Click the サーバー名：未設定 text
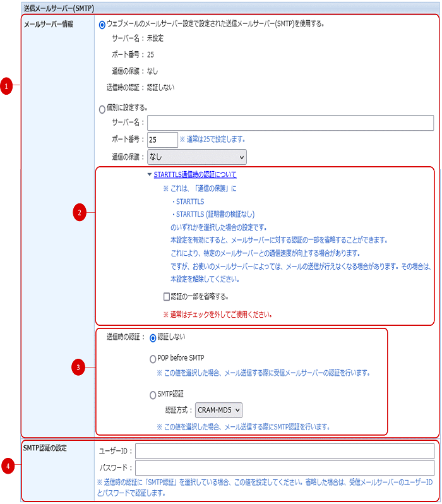 click(x=138, y=39)
